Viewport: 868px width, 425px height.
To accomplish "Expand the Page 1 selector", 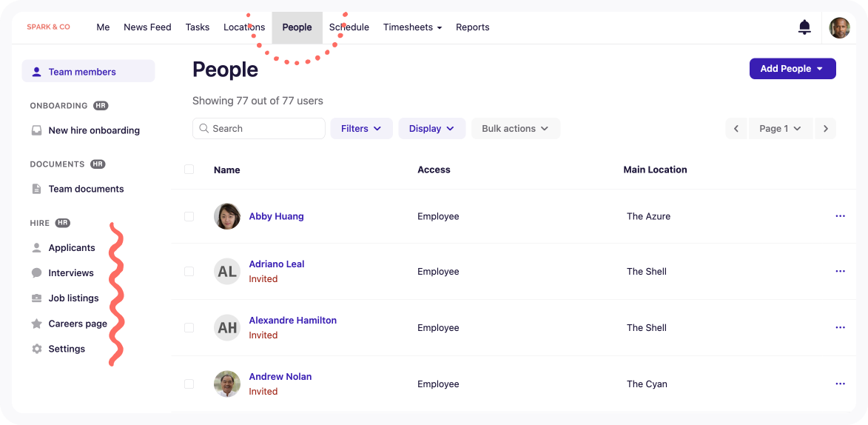I will point(780,129).
